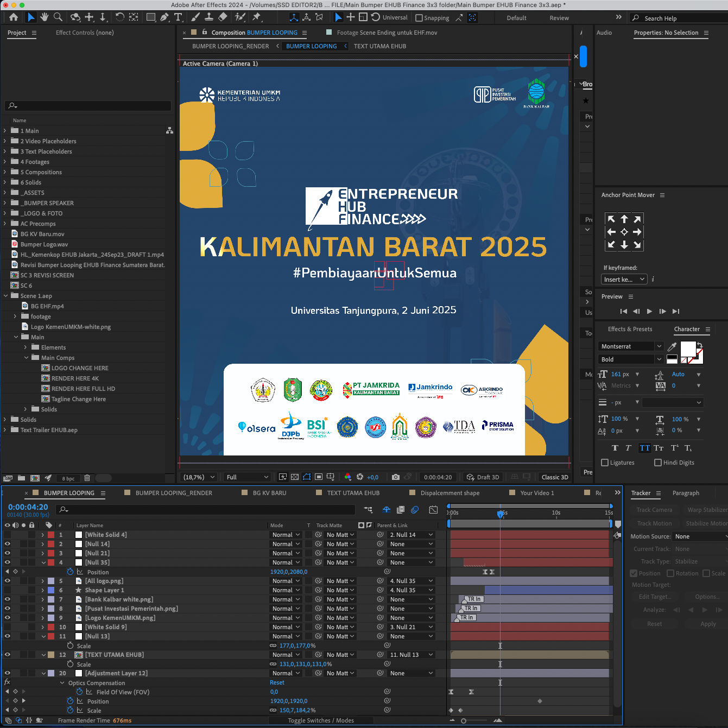Pick the Pen tool

click(x=164, y=17)
